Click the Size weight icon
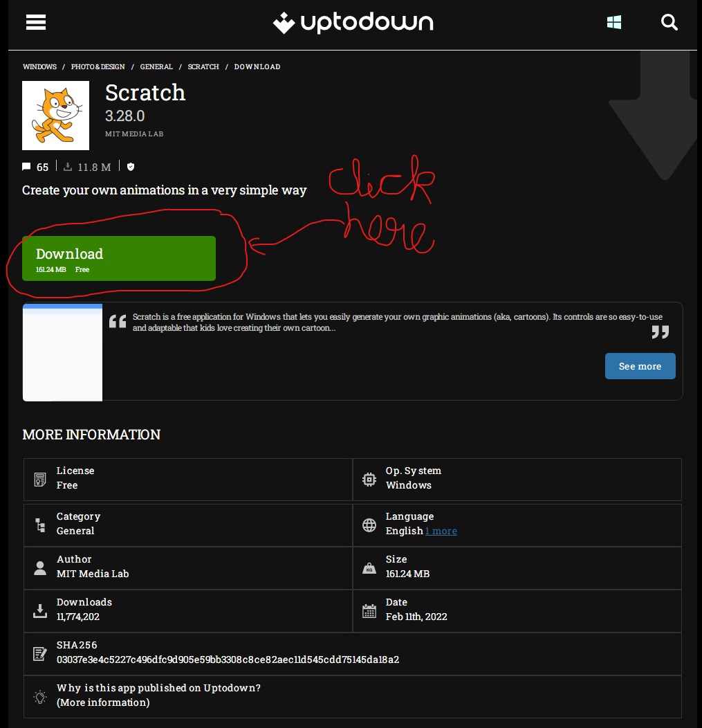702x728 pixels. pyautogui.click(x=369, y=568)
